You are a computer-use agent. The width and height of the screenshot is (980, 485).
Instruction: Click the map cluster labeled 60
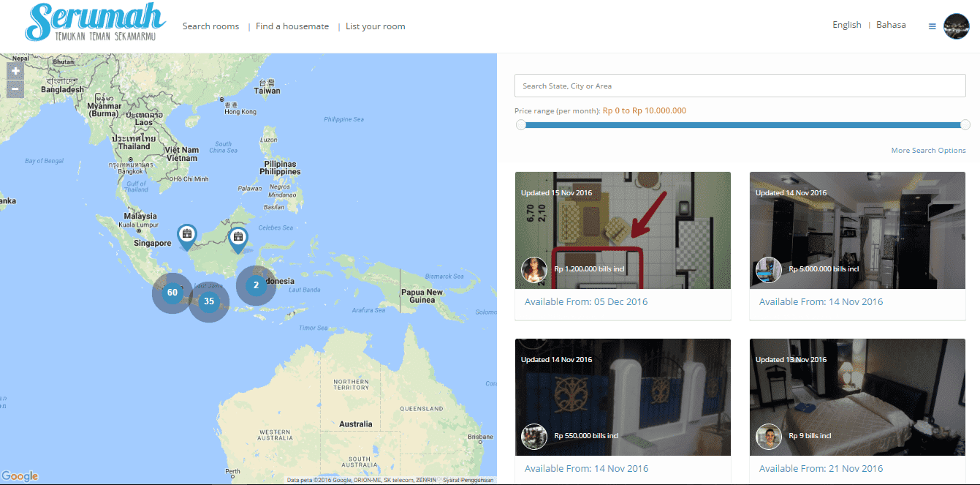point(172,292)
